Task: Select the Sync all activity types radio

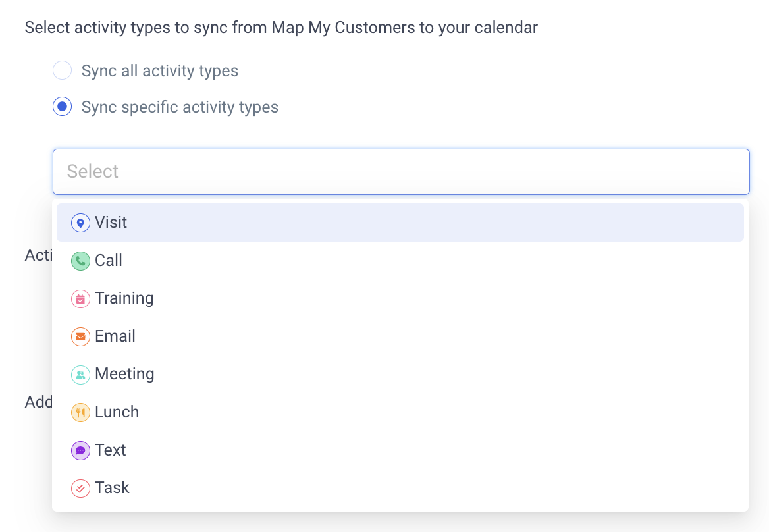Action: 63,70
